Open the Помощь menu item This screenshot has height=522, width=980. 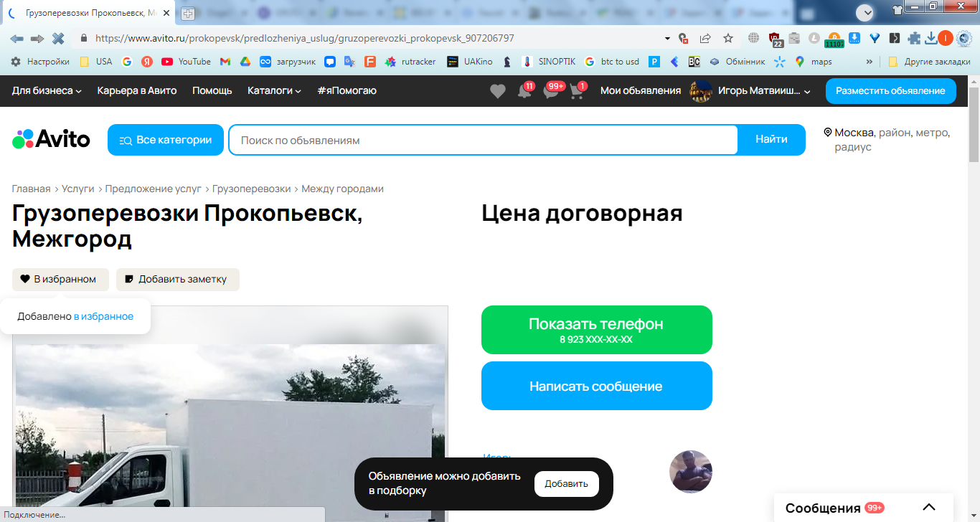coord(212,91)
